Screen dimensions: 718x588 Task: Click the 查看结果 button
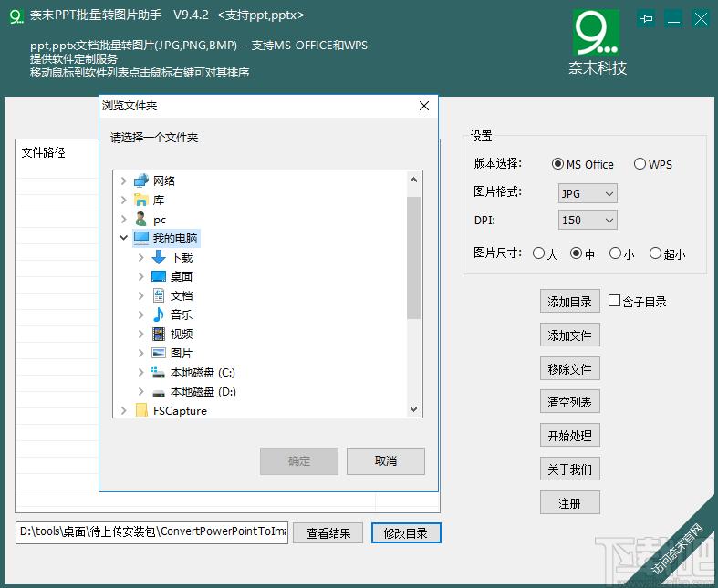328,533
